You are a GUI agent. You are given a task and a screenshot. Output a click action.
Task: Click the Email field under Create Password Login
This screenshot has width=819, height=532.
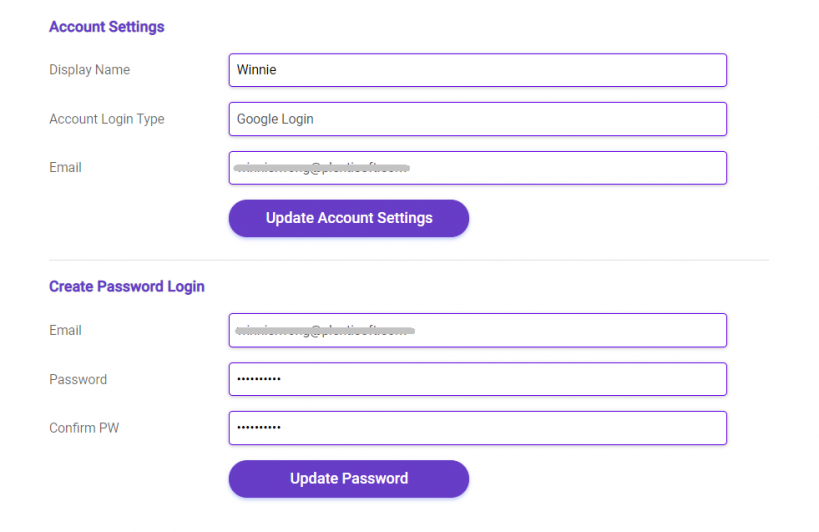[x=477, y=330]
